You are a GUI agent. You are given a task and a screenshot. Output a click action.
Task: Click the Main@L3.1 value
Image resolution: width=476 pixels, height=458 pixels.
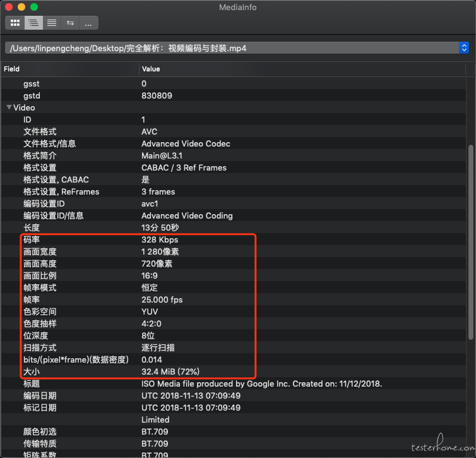click(162, 156)
